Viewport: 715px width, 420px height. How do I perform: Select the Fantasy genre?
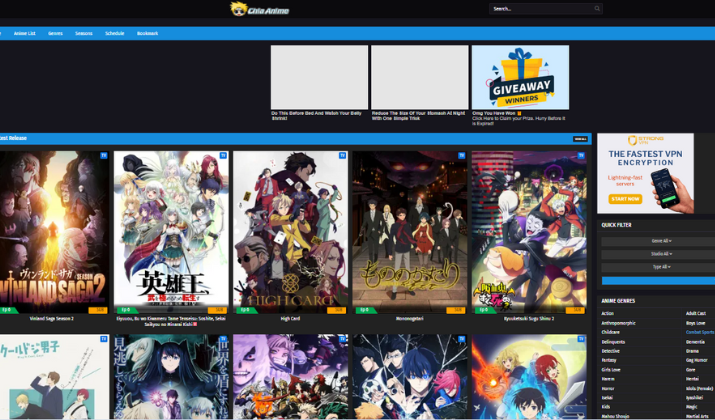(609, 360)
